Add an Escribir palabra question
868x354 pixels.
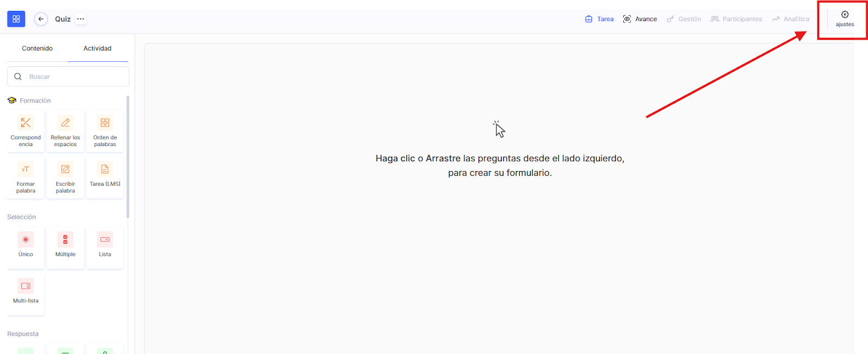(x=65, y=178)
